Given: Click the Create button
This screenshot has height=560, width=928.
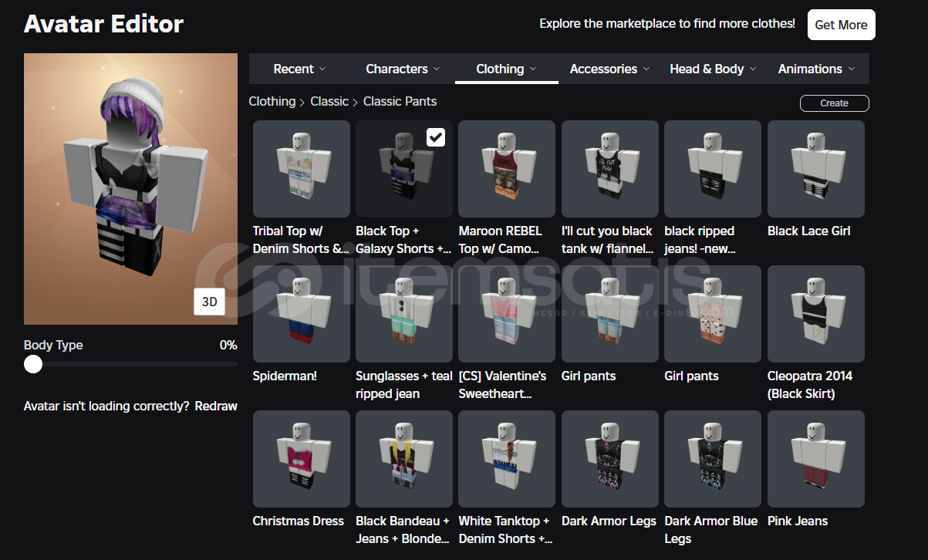Looking at the screenshot, I should tap(835, 103).
